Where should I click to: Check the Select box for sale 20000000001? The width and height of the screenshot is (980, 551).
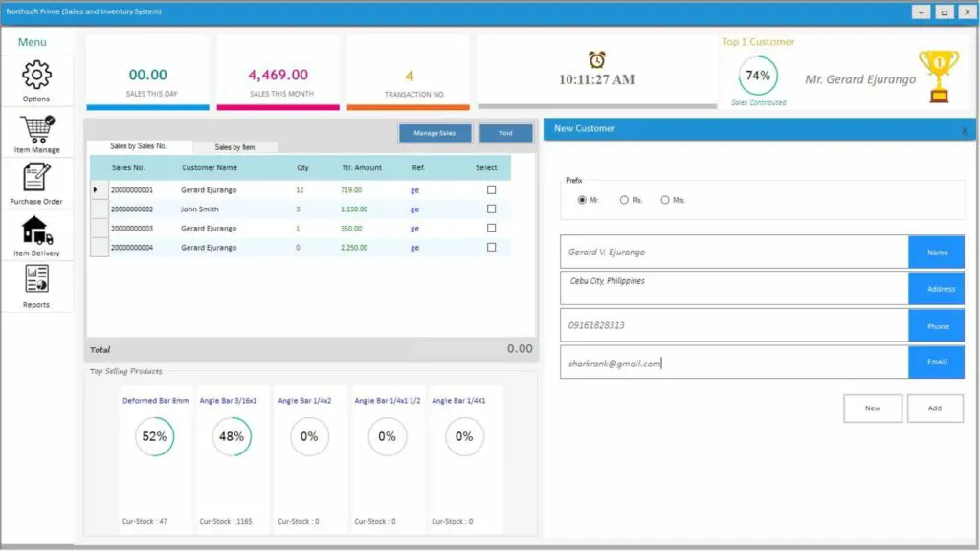491,189
